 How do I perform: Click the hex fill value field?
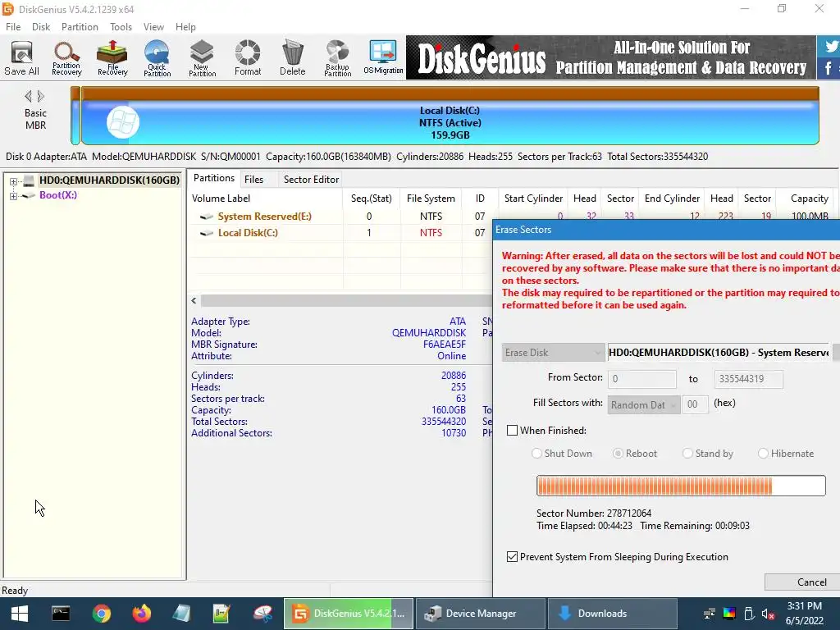pyautogui.click(x=696, y=405)
